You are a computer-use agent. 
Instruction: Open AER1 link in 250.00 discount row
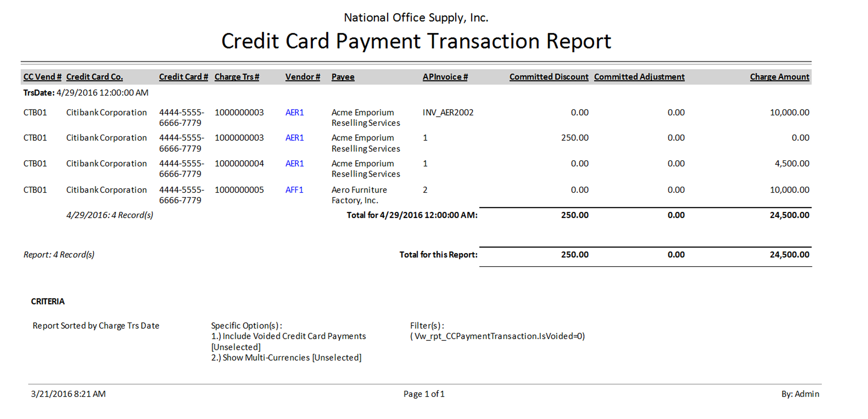(294, 138)
